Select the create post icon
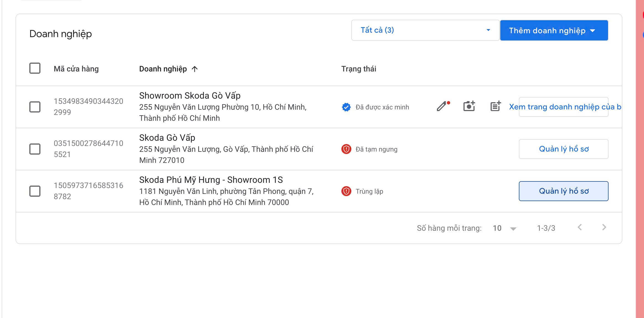The height and width of the screenshot is (318, 644). pyautogui.click(x=495, y=106)
